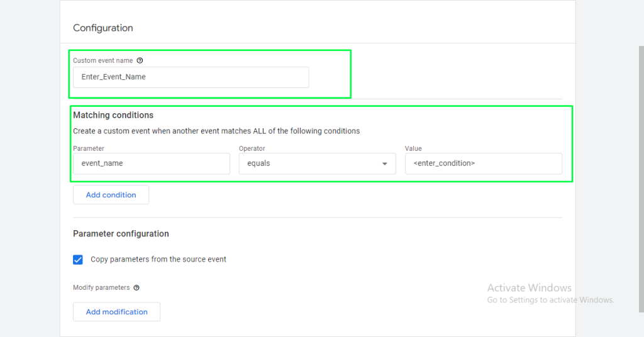Click the Add condition button
644x337 pixels.
[x=111, y=195]
